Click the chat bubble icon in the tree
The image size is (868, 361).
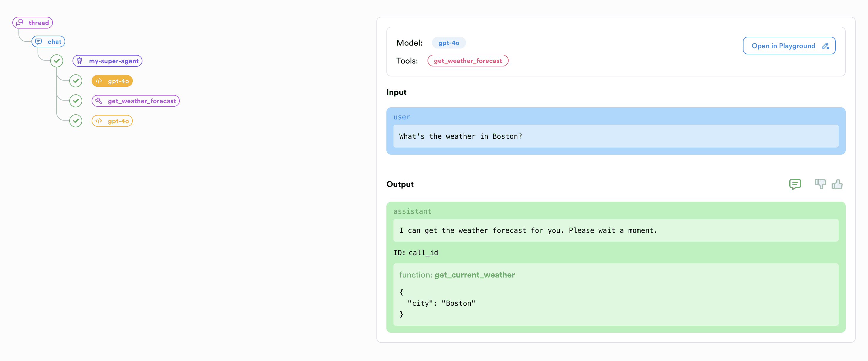(39, 41)
